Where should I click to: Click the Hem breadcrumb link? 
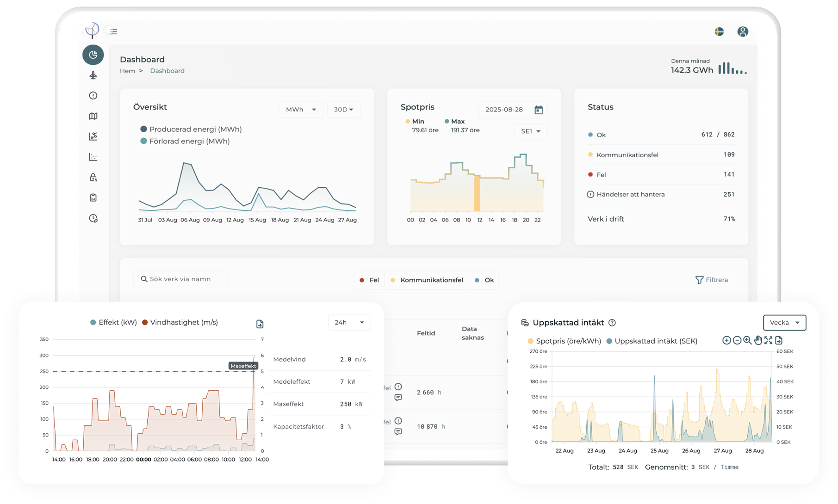pyautogui.click(x=127, y=71)
